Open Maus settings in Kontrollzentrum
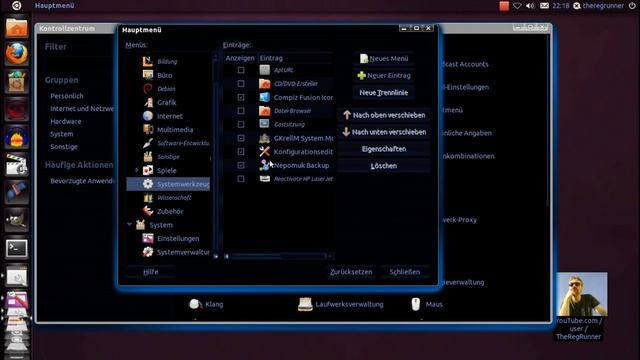This screenshot has height=360, width=640. coord(427,304)
